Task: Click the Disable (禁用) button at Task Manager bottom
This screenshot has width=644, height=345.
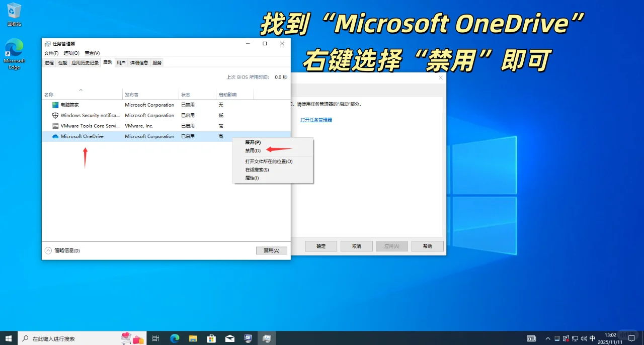Action: click(x=272, y=250)
